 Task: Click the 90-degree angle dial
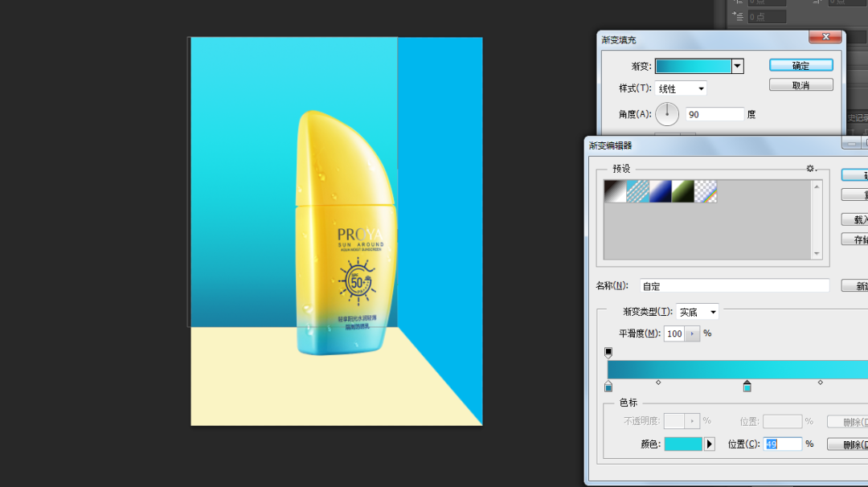pyautogui.click(x=667, y=113)
